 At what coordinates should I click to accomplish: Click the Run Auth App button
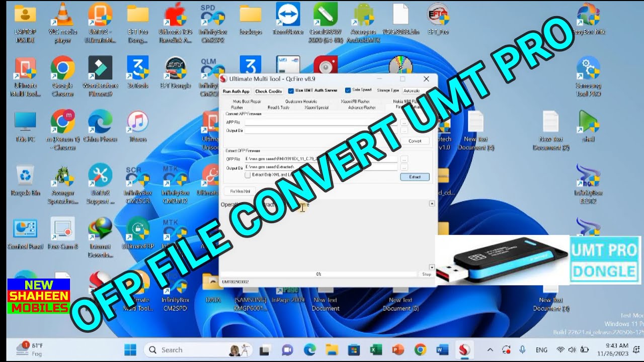click(x=236, y=92)
